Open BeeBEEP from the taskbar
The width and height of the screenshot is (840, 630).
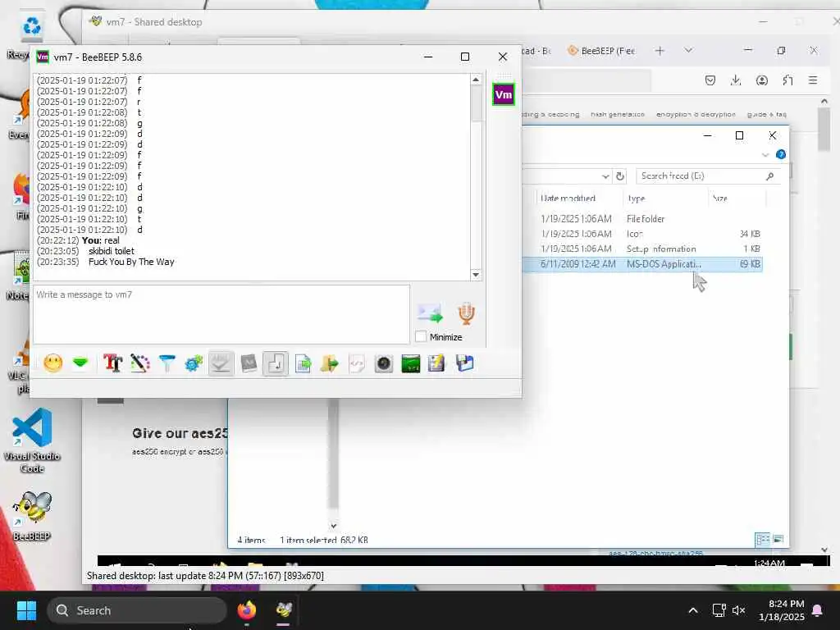[x=284, y=610]
